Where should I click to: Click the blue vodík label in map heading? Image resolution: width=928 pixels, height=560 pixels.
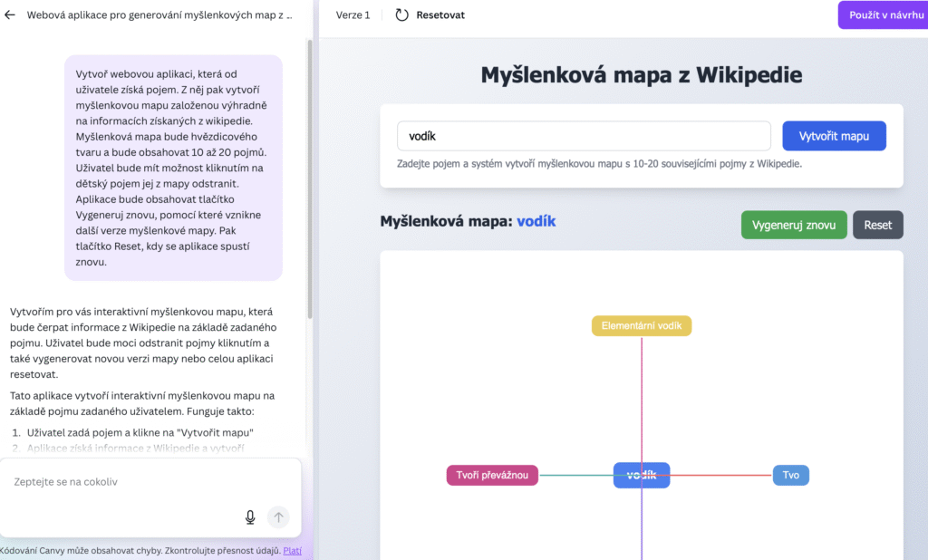click(x=536, y=221)
